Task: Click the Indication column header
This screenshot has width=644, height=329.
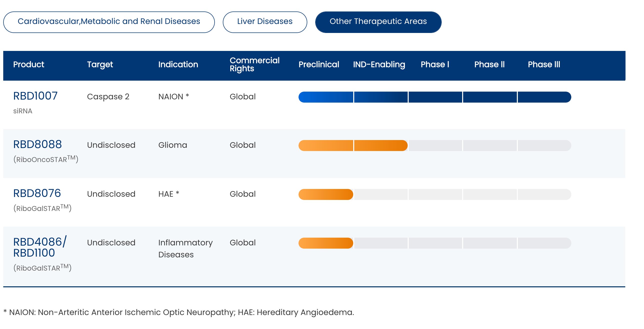Action: click(x=178, y=64)
